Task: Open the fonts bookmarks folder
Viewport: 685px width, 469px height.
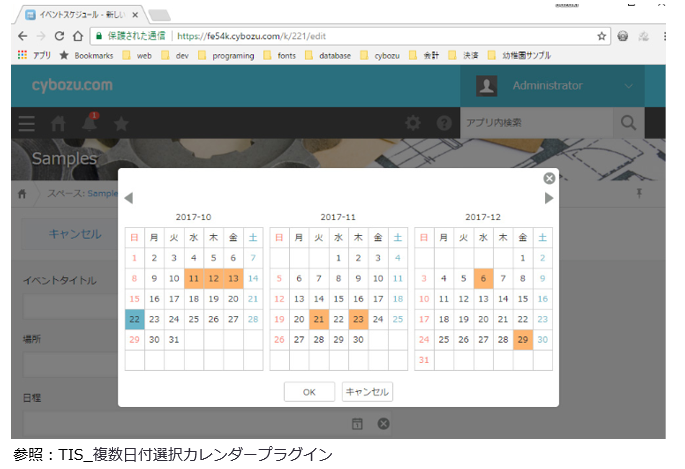Action: [x=280, y=55]
